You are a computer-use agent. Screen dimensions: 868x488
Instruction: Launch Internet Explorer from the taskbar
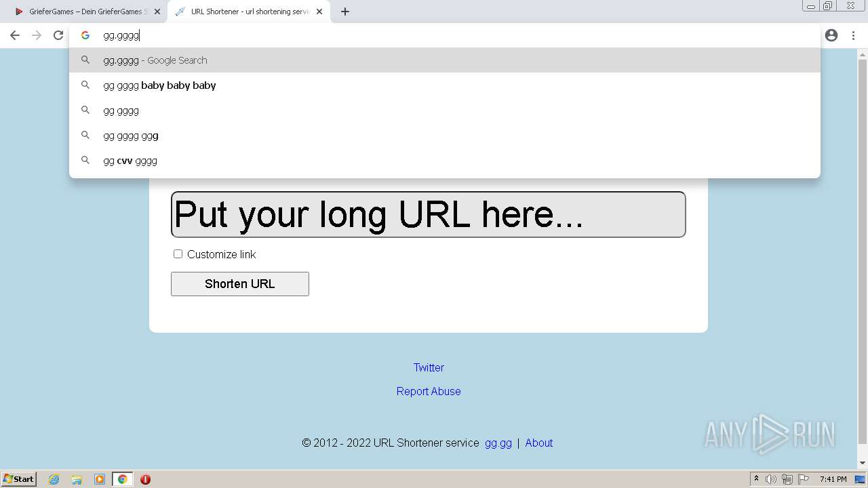(x=54, y=479)
